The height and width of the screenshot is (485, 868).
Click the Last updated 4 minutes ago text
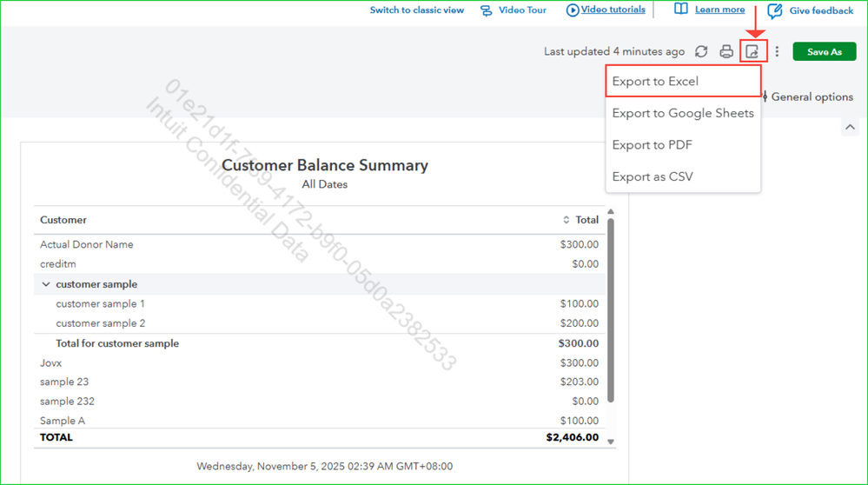click(x=614, y=51)
